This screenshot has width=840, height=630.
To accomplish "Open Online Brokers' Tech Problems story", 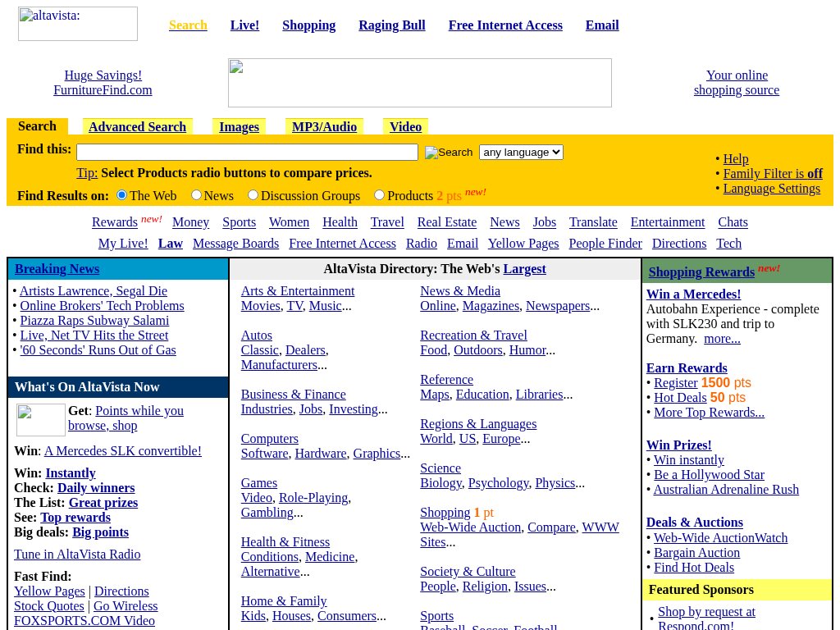I will pos(102,306).
